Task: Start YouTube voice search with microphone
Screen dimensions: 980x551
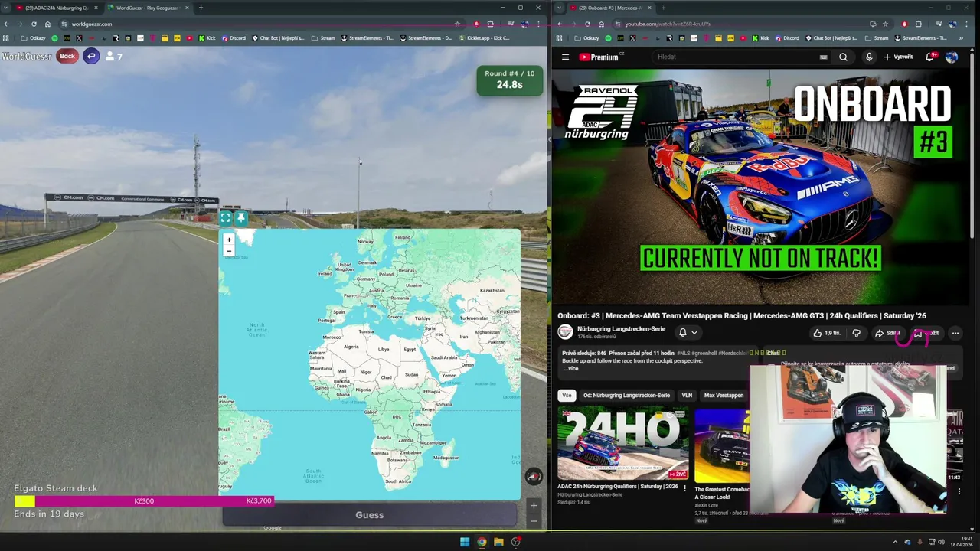Action: pyautogui.click(x=868, y=57)
